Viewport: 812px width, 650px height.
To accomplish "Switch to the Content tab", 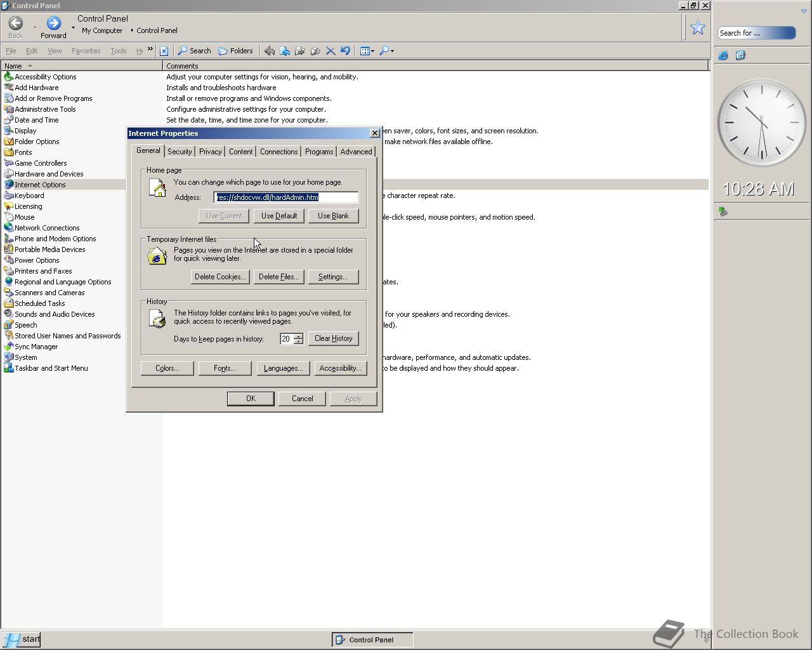I will click(240, 152).
